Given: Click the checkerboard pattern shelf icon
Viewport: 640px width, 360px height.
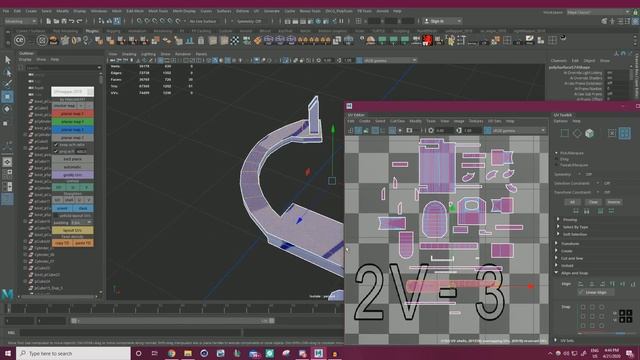Looking at the screenshot, I should coord(235,40).
